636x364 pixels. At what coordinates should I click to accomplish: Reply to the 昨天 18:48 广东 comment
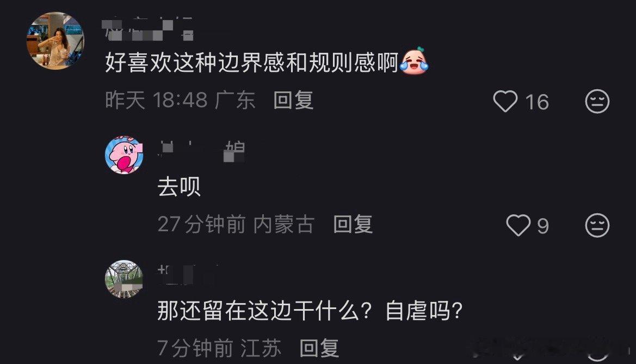click(293, 100)
